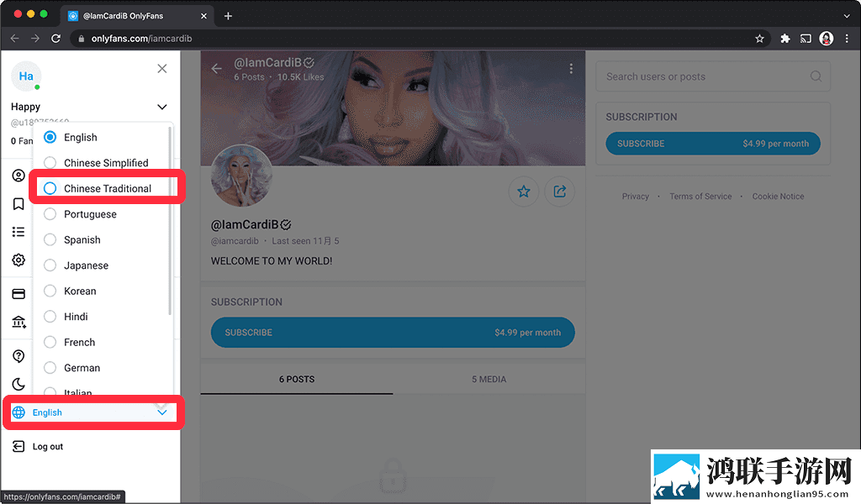Click the Log out icon
The image size is (861, 504).
(18, 446)
